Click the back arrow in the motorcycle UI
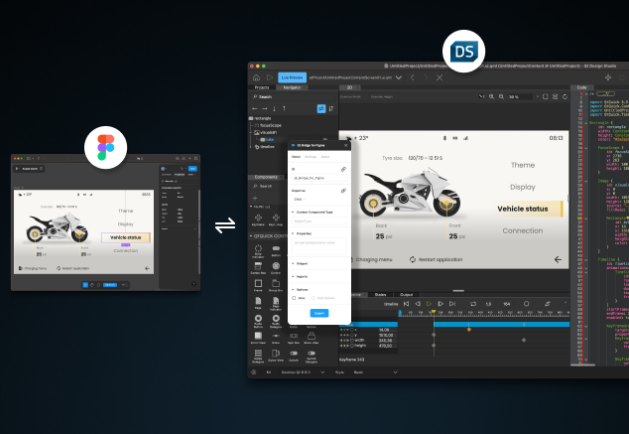Screen dimensions: 629x434 [557, 259]
